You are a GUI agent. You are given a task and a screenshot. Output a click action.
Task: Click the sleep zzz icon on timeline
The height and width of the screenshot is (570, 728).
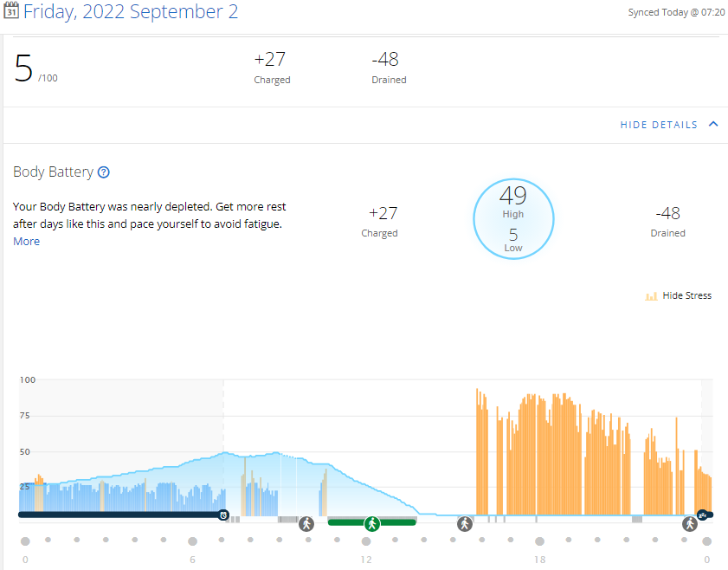[x=703, y=515]
